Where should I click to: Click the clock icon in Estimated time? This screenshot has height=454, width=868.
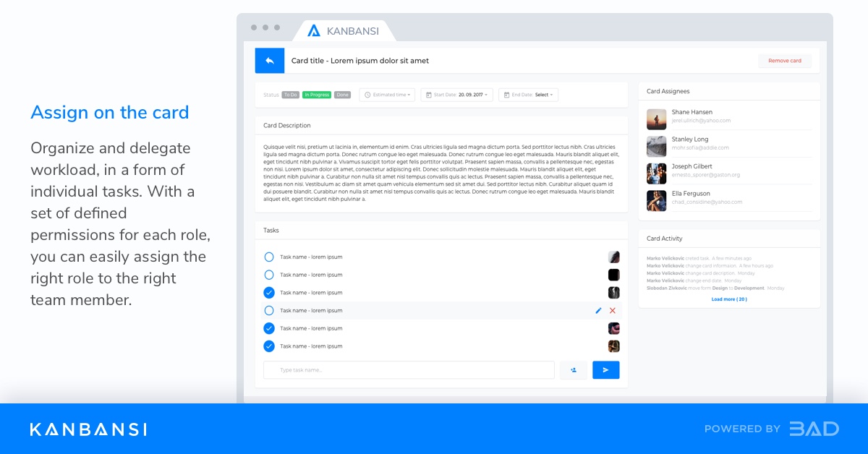click(367, 95)
